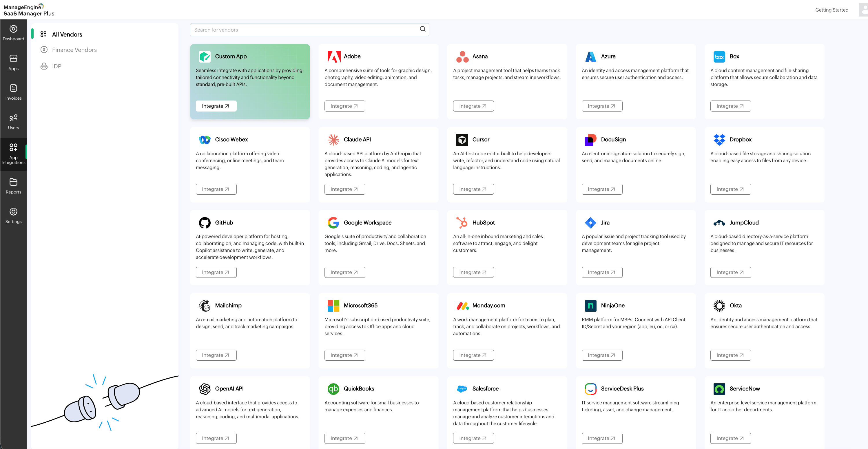Click Integrate on the Okta card
The image size is (868, 449).
[x=730, y=355]
